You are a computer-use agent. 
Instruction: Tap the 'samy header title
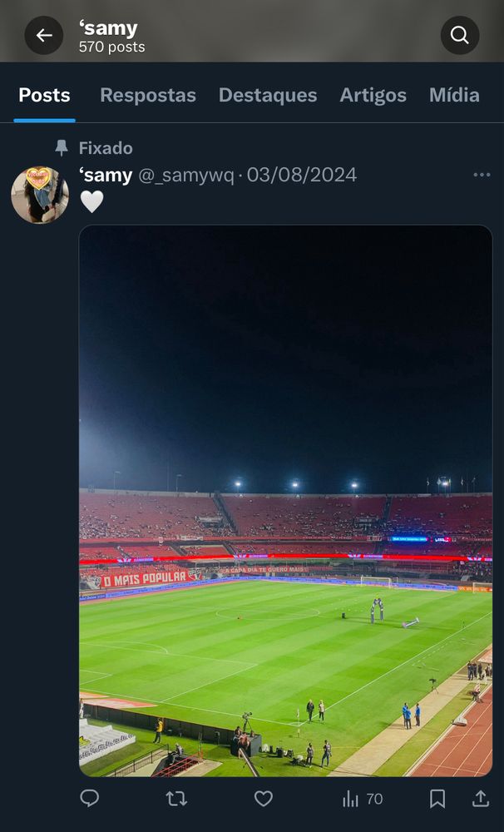coord(108,28)
